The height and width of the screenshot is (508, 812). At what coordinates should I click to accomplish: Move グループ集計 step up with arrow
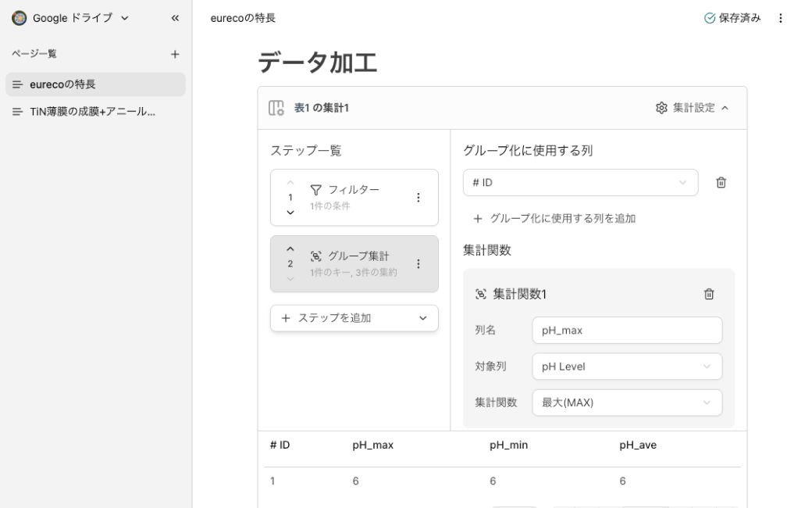tap(290, 249)
